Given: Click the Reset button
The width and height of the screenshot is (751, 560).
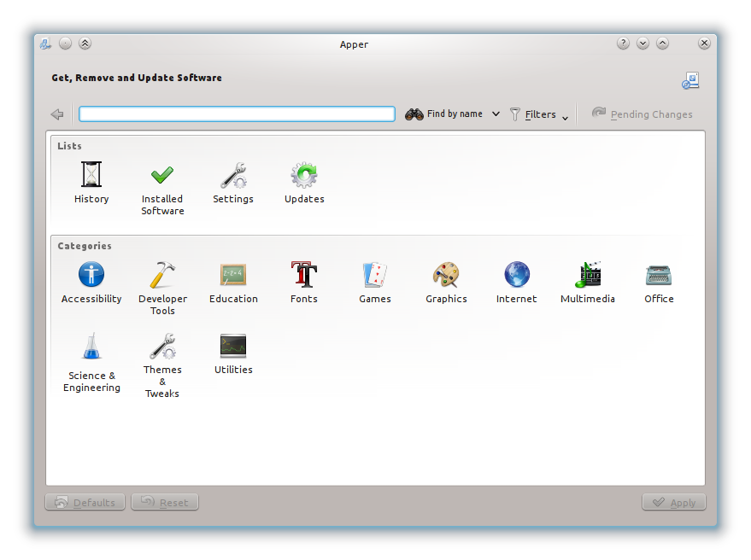Looking at the screenshot, I should click(x=165, y=502).
